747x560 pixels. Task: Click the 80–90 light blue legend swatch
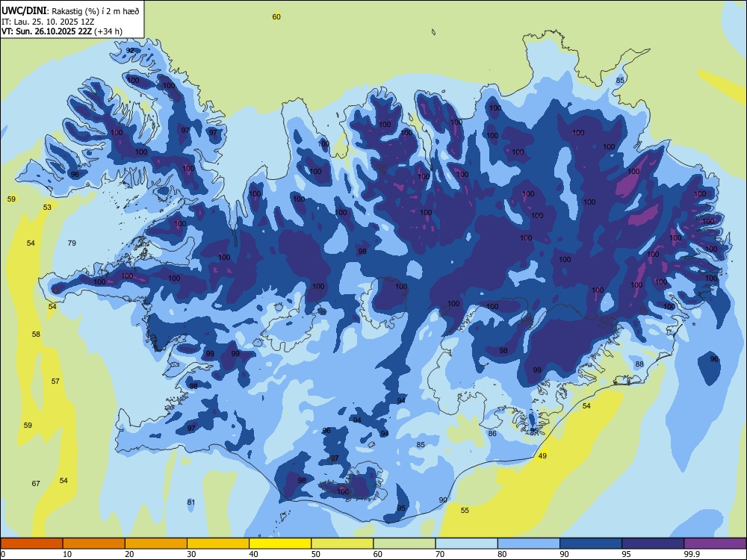[x=529, y=544]
